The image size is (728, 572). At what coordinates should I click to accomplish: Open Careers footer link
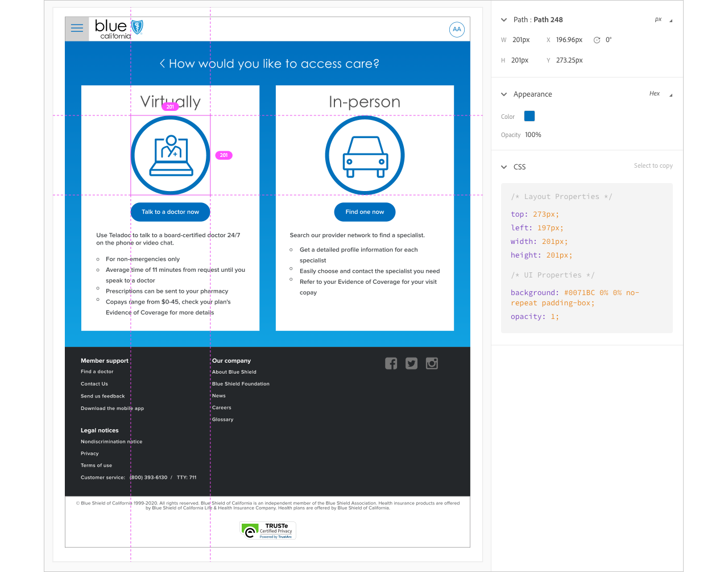click(x=222, y=408)
